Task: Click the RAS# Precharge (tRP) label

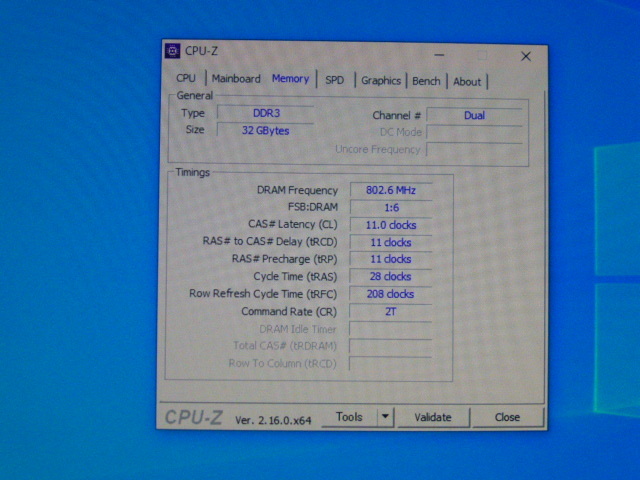Action: click(x=285, y=259)
